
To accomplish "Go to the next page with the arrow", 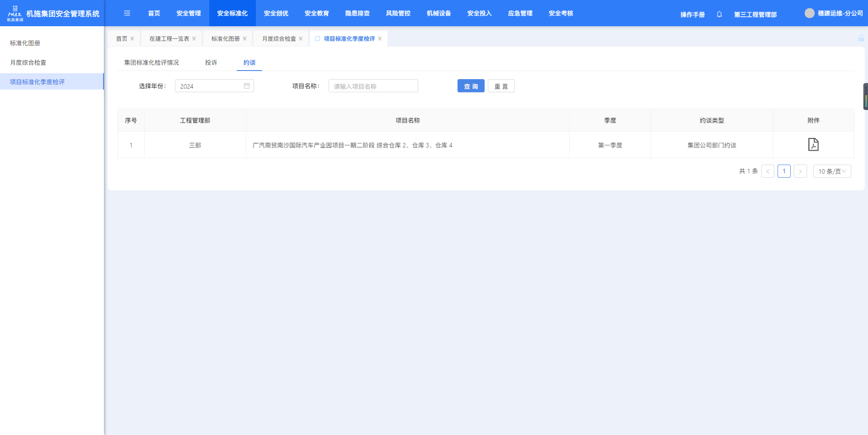I will tap(800, 171).
